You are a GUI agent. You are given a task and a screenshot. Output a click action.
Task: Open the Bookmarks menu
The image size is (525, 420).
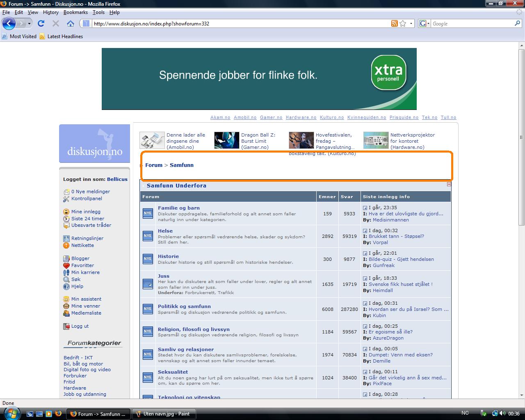(x=75, y=12)
